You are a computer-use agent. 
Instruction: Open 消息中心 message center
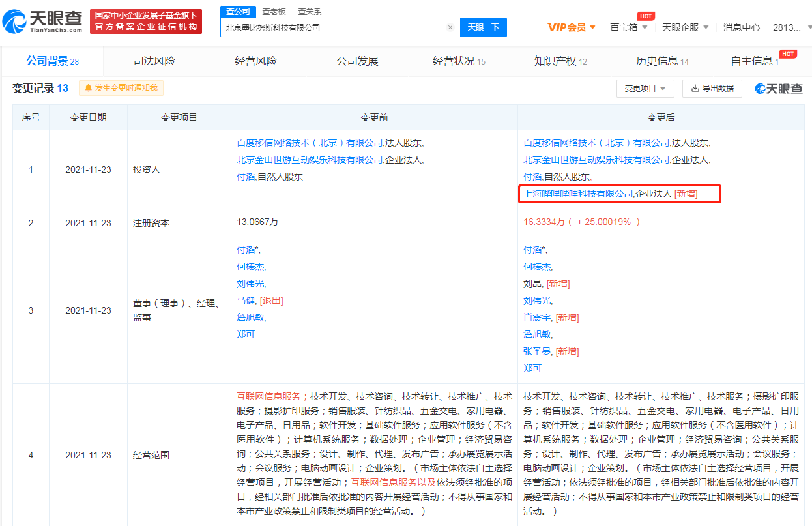pyautogui.click(x=742, y=27)
